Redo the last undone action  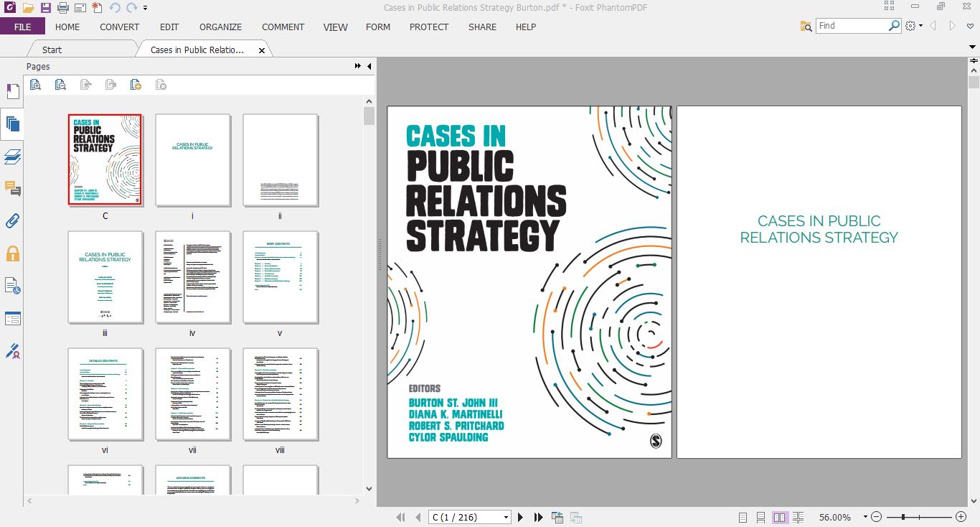click(x=131, y=8)
